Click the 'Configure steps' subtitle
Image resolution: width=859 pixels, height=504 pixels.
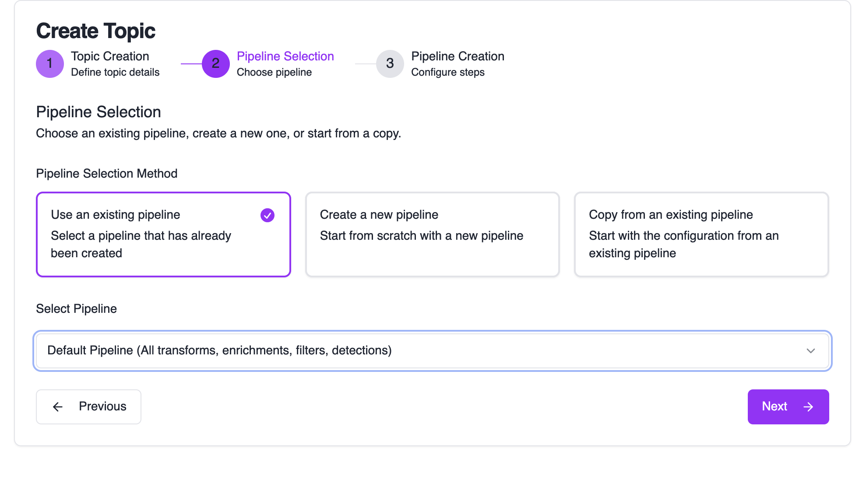click(x=447, y=72)
